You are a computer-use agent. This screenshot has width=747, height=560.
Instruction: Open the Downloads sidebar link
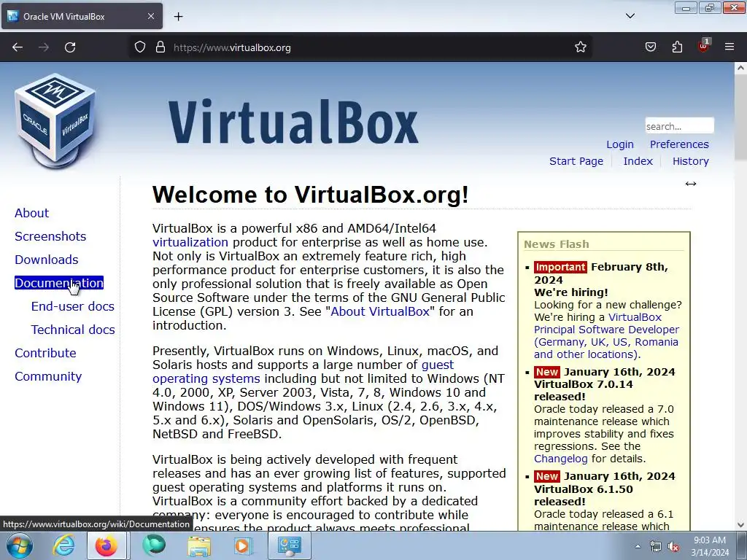pyautogui.click(x=46, y=260)
